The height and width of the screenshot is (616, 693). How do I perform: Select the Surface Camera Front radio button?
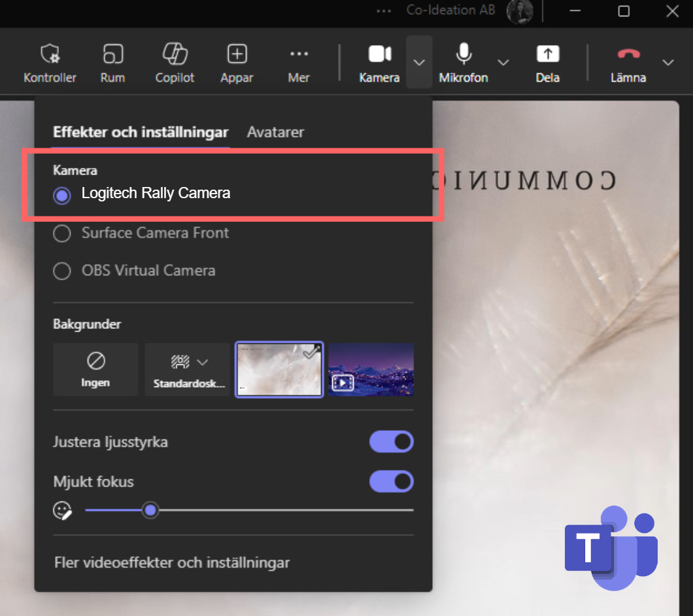pyautogui.click(x=62, y=233)
